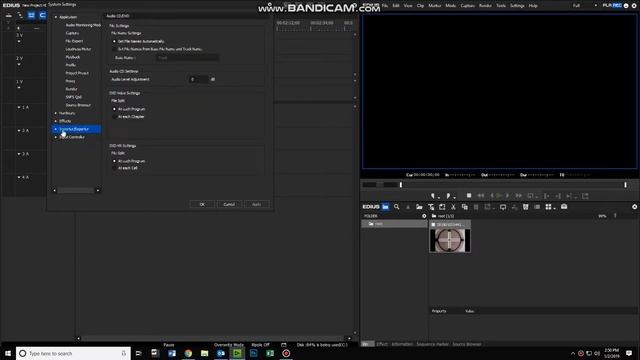This screenshot has height=360, width=640.
Task: Open the Excel icon in the taskbar
Action: coord(270,353)
